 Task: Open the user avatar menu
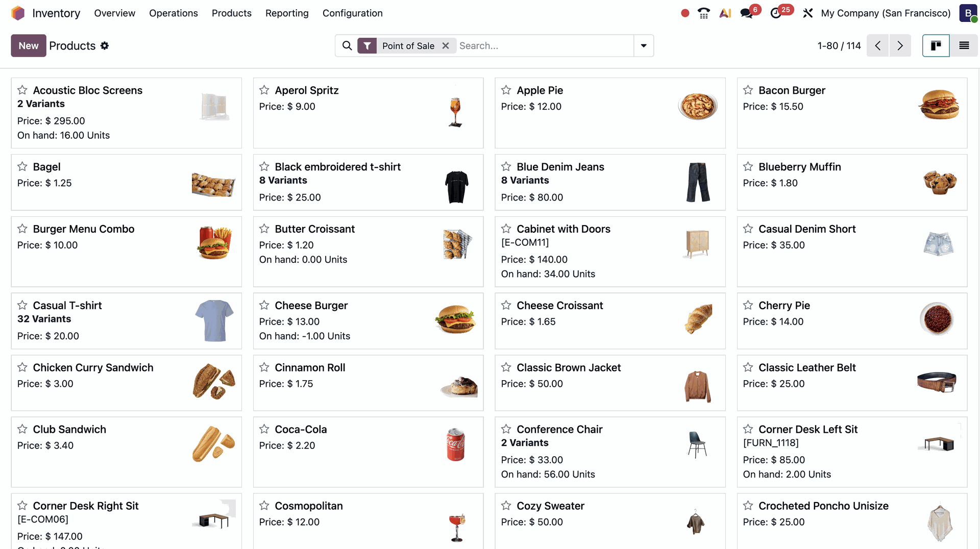point(968,13)
